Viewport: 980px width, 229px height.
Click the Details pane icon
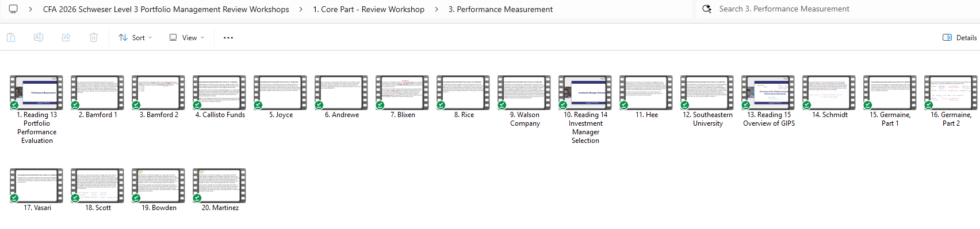[x=947, y=38]
